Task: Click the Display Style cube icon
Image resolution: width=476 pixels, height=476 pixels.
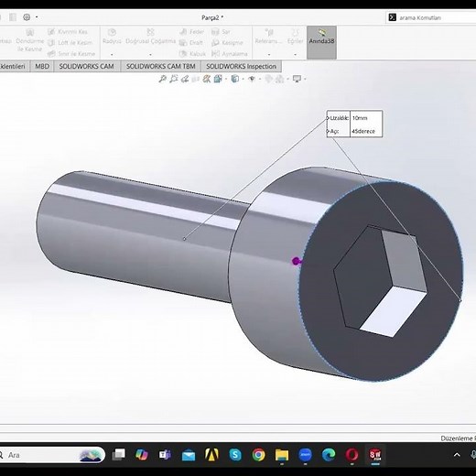Action: pyautogui.click(x=234, y=79)
